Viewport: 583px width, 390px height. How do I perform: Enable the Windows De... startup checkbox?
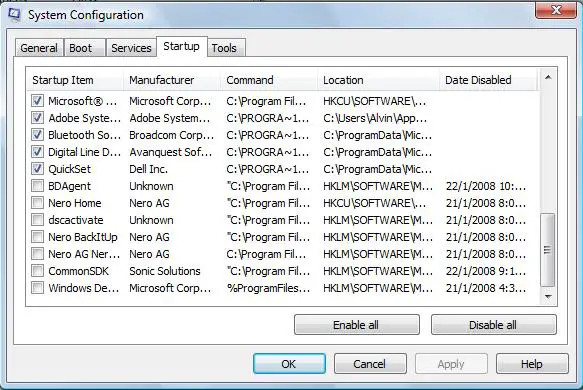click(37, 288)
